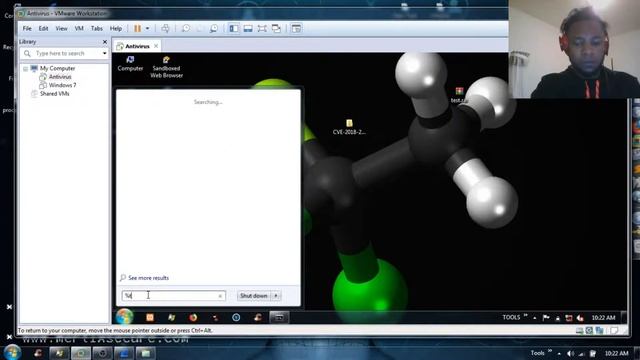Open the red icon on host taskbar
The image size is (640, 360).
[38, 353]
